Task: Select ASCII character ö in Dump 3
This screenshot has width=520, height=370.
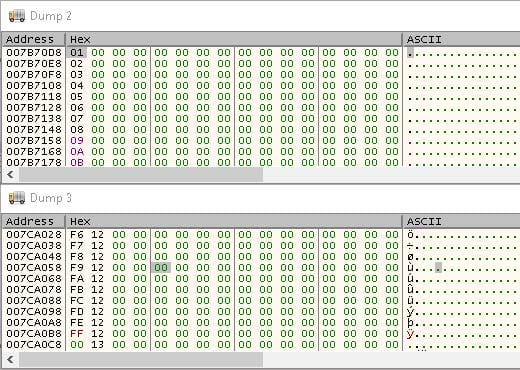Action: (410, 235)
